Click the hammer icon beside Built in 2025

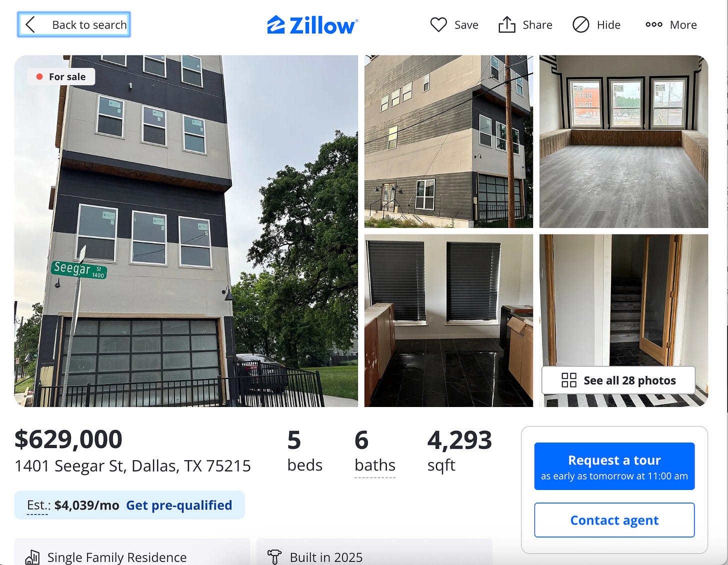(274, 557)
